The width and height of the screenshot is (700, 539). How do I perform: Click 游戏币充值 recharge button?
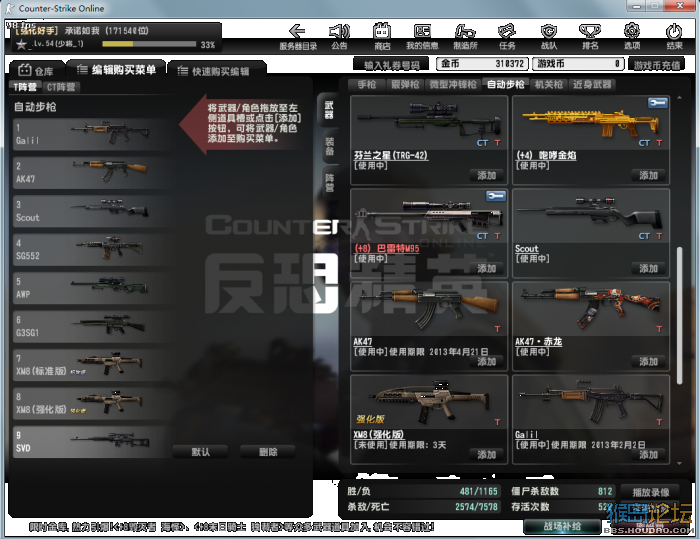tap(656, 65)
